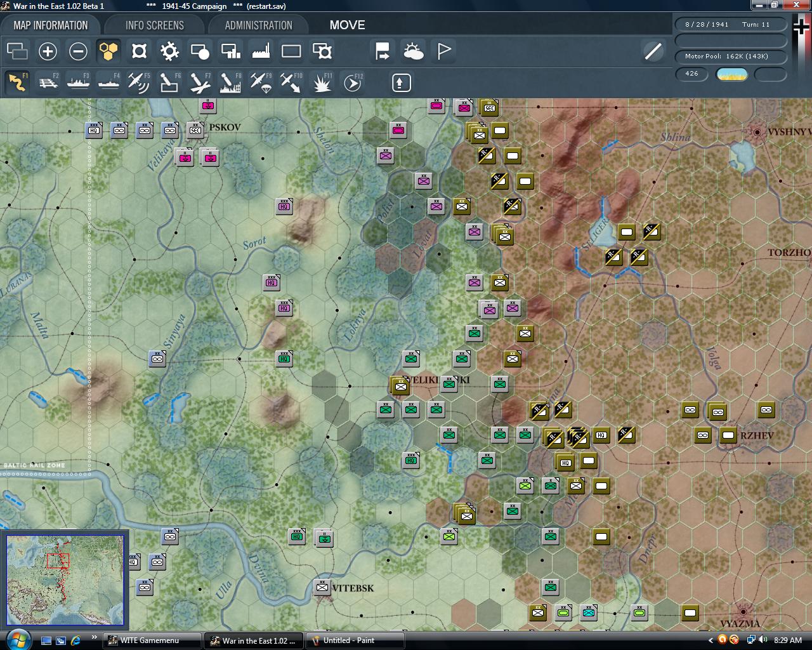The width and height of the screenshot is (812, 650).
Task: Click PSKOV city label
Action: point(225,127)
